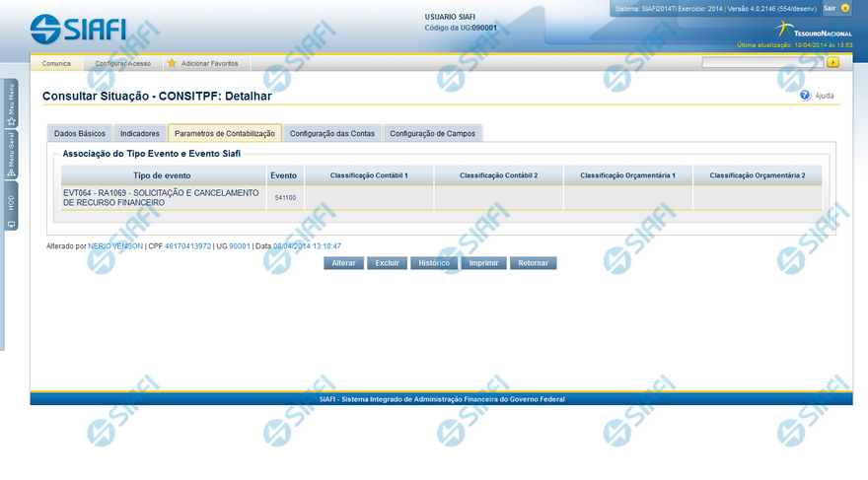This screenshot has height=480, width=868.
Task: Click the NERIO VENSON user link
Action: pyautogui.click(x=115, y=245)
